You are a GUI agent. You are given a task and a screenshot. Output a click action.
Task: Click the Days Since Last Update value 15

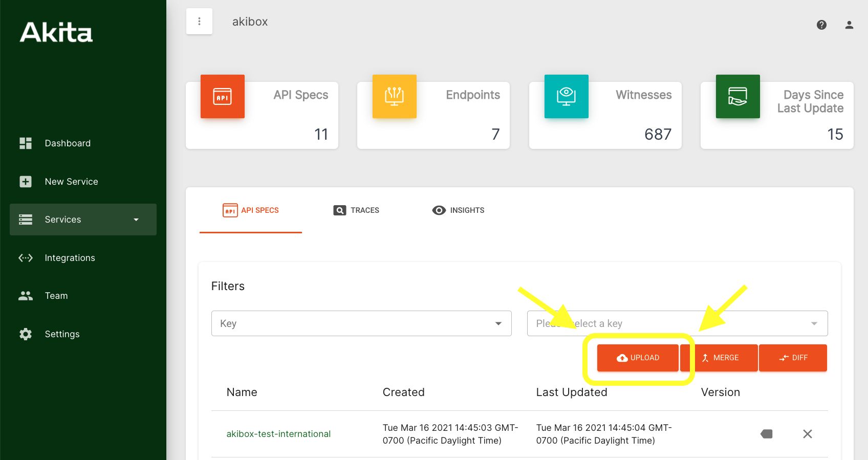click(x=835, y=134)
